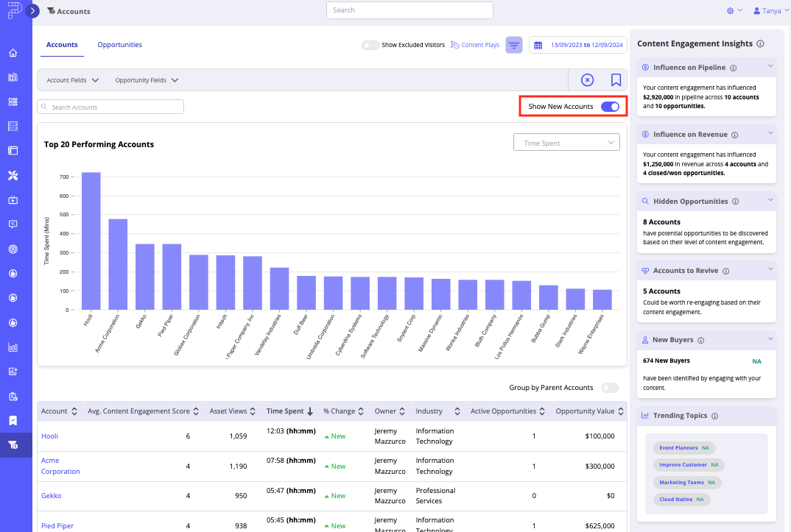The height and width of the screenshot is (532, 791).
Task: Click the date range 13/09/2023 to 12/09/2024
Action: click(x=584, y=45)
